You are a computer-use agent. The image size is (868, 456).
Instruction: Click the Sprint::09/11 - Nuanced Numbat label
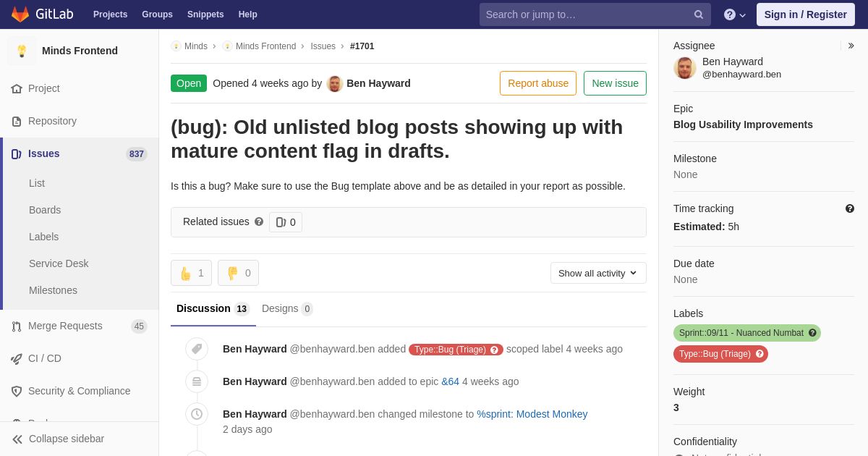[x=746, y=333]
